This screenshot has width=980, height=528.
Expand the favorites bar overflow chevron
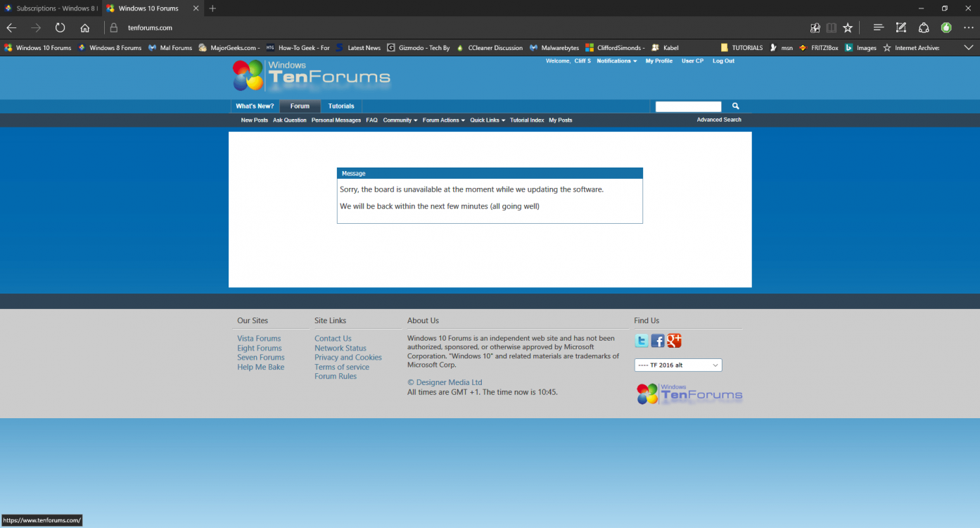tap(969, 48)
